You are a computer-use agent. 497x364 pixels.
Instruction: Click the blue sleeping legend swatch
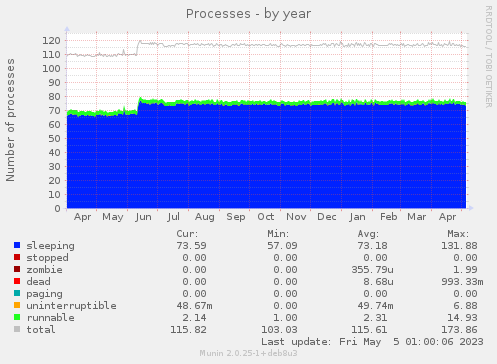tap(17, 245)
